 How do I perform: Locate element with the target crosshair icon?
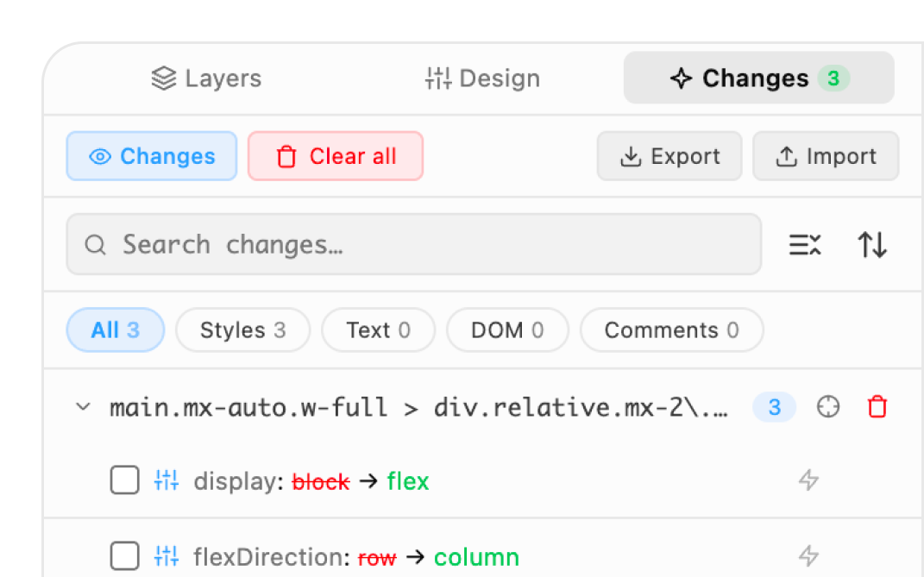tap(828, 407)
